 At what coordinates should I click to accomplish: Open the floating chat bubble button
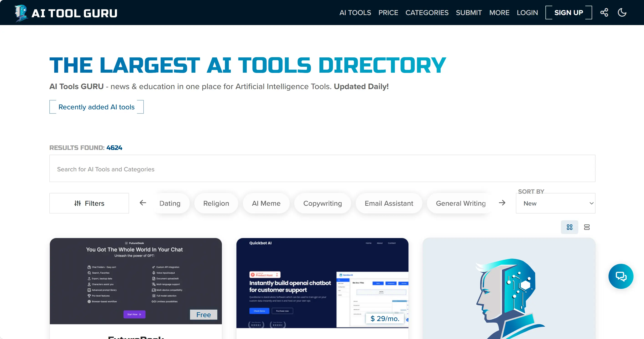click(x=621, y=276)
